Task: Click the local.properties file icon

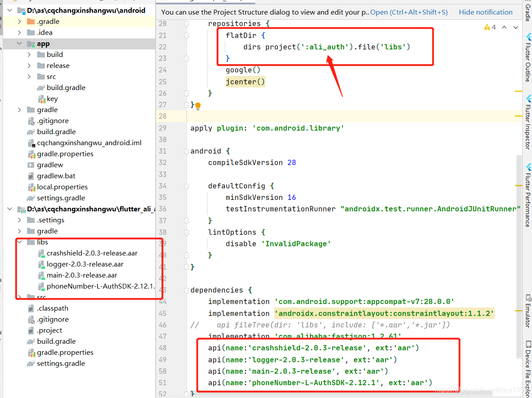Action: pos(31,187)
